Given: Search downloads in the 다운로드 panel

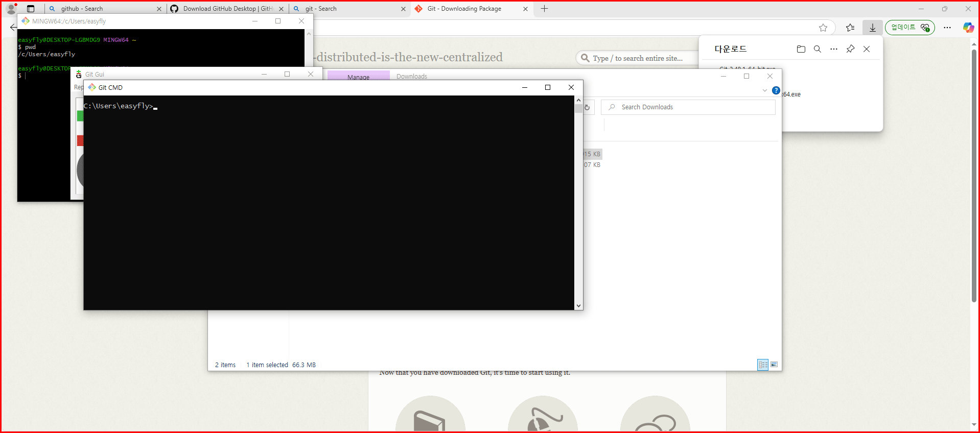Looking at the screenshot, I should click(818, 49).
